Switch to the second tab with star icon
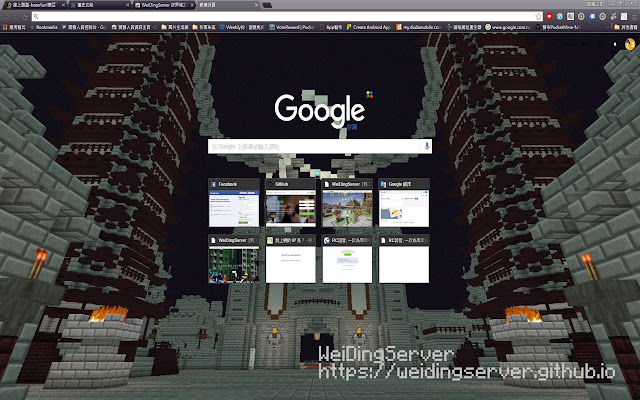Image resolution: width=640 pixels, height=400 pixels. pyautogui.click(x=100, y=5)
